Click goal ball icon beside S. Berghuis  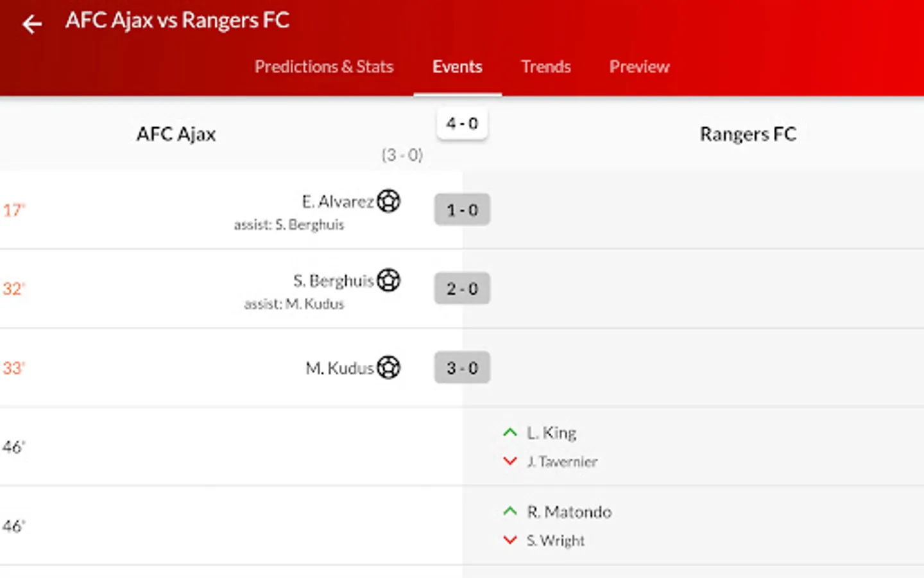[x=388, y=280]
